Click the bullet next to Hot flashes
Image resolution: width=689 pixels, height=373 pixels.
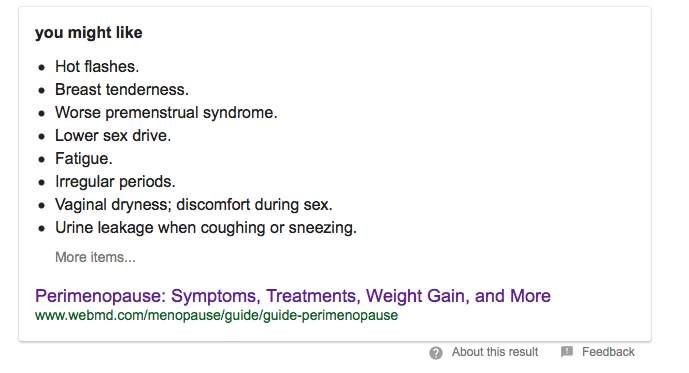[x=42, y=68]
